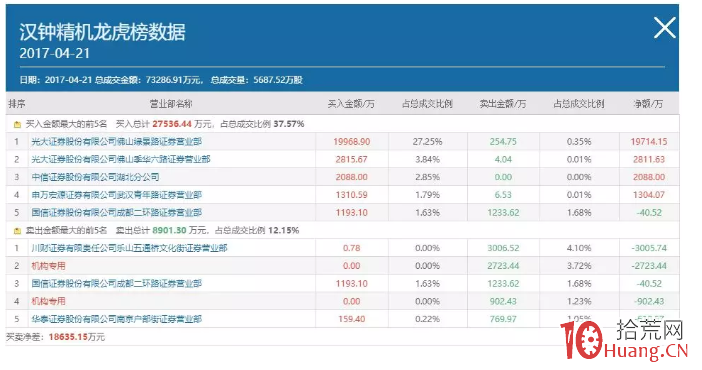Select net amount 2811.63
The width and height of the screenshot is (702, 370).
tap(649, 159)
